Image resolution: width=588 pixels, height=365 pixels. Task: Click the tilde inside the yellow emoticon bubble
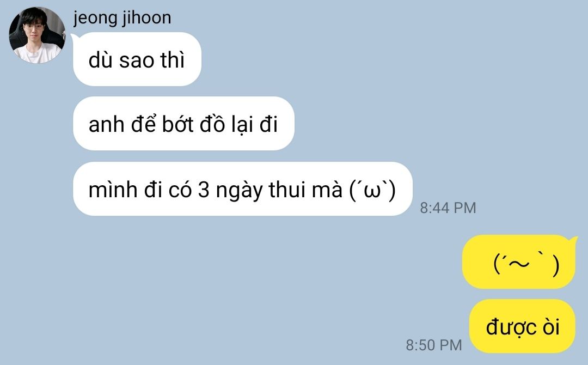pos(519,264)
